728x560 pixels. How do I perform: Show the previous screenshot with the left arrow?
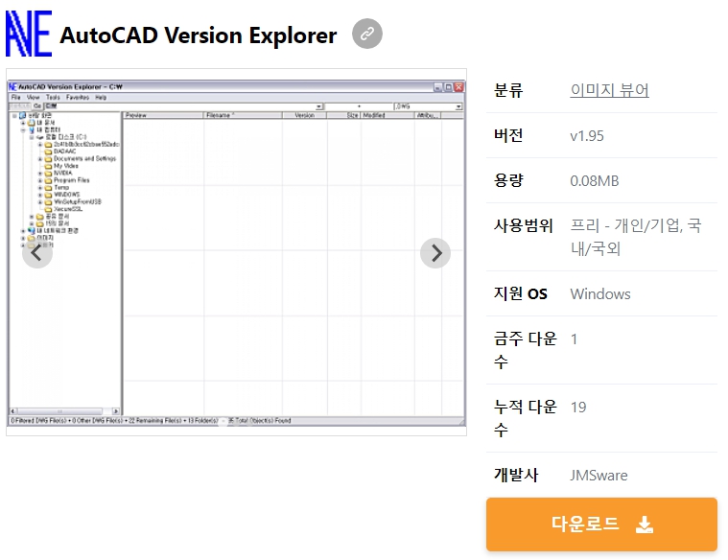click(x=37, y=253)
